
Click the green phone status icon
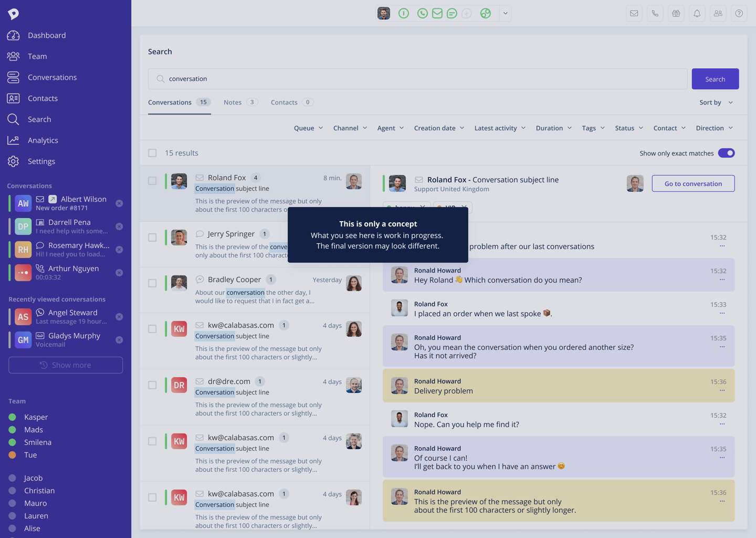[x=422, y=14]
